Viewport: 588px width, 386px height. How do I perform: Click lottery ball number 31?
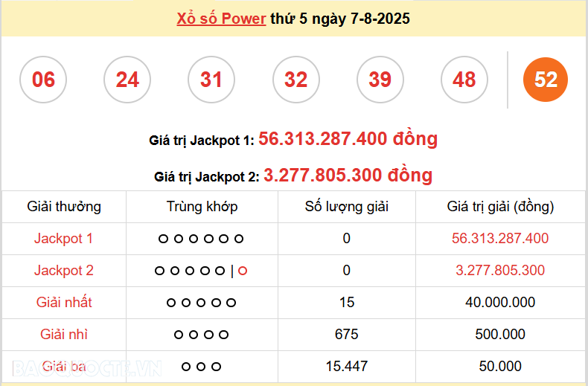[x=211, y=80]
